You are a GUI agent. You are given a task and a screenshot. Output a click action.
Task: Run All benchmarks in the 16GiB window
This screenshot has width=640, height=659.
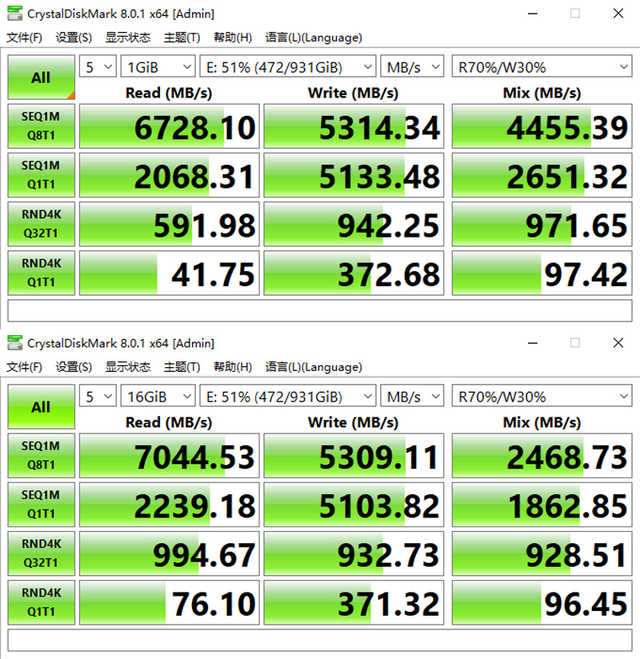point(41,407)
